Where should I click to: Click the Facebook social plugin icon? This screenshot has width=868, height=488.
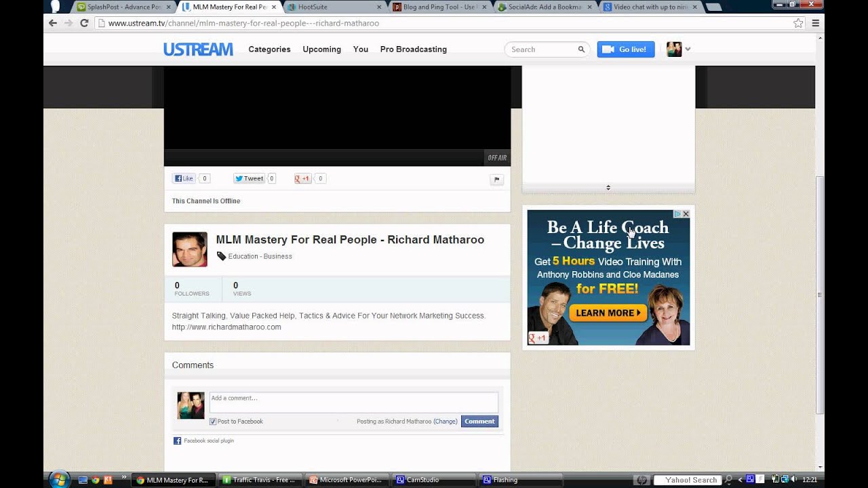click(177, 441)
